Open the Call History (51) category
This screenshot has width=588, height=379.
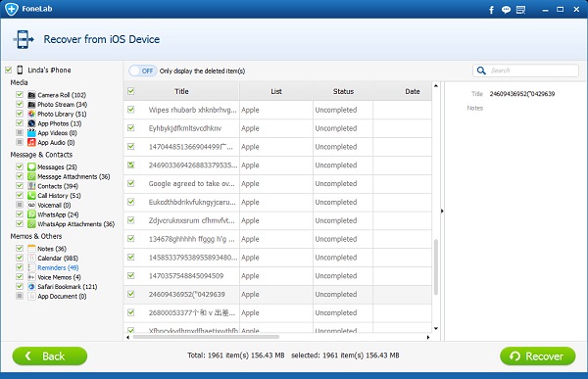[x=59, y=196]
